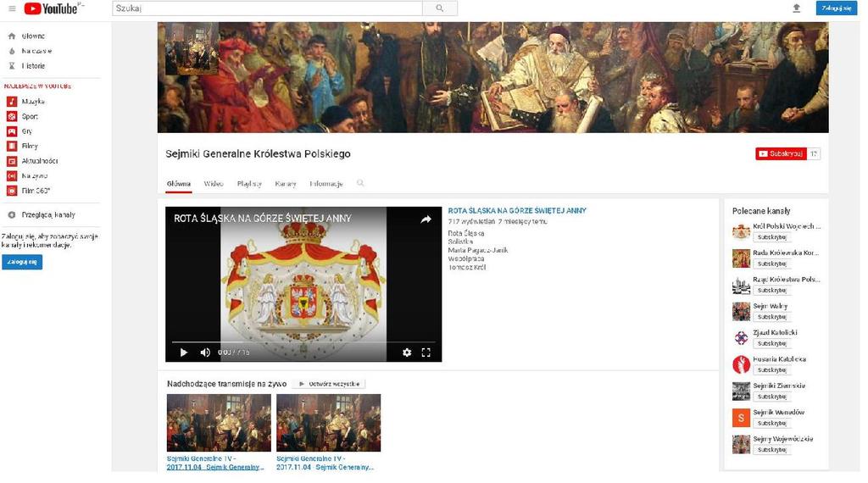Open Sejmik Wenedów channel avatar
The image size is (868, 483).
coord(741,418)
